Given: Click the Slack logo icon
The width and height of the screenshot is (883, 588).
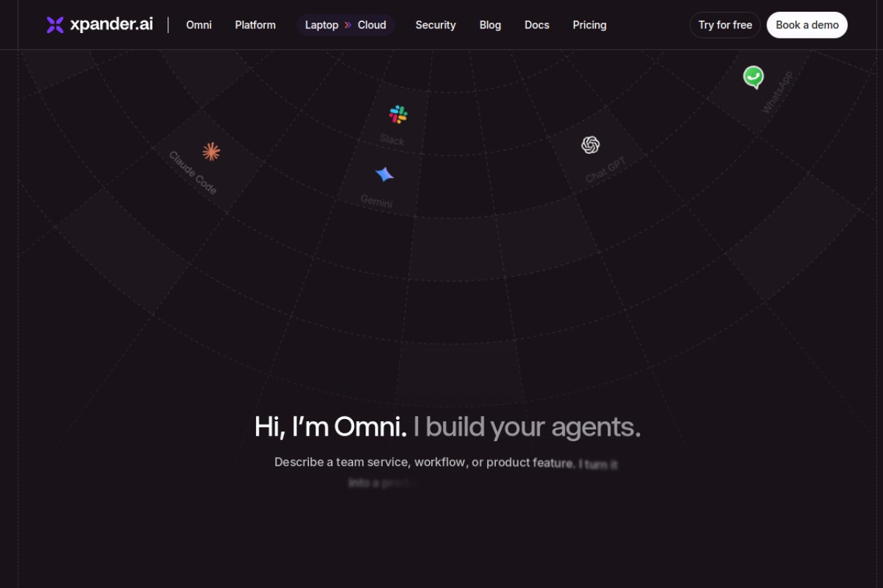Looking at the screenshot, I should tap(398, 114).
